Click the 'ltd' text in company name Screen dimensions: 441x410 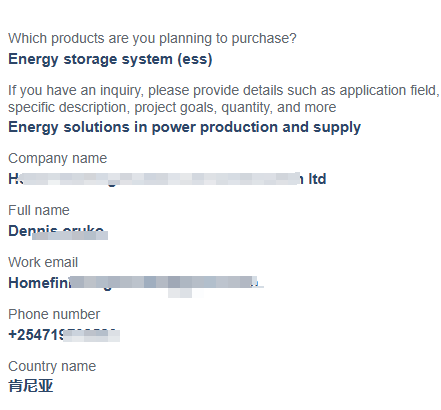point(317,179)
